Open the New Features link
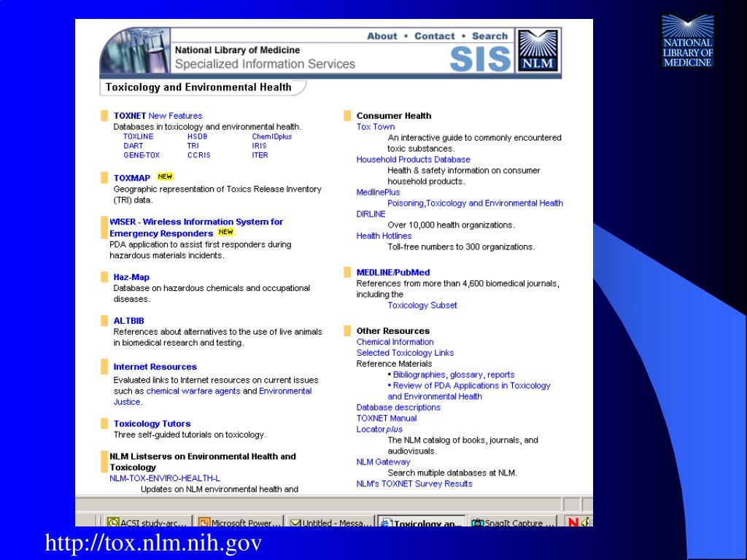747x560 pixels. pyautogui.click(x=175, y=116)
